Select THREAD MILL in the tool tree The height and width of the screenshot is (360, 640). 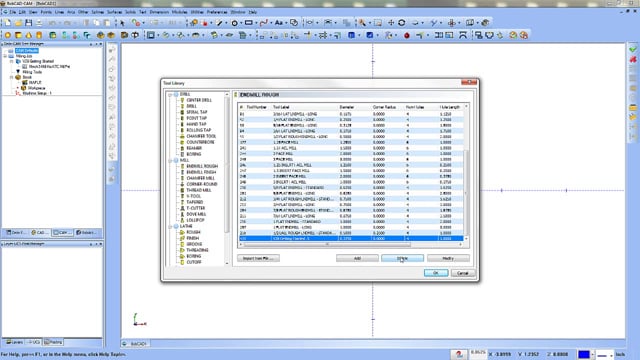[199, 190]
